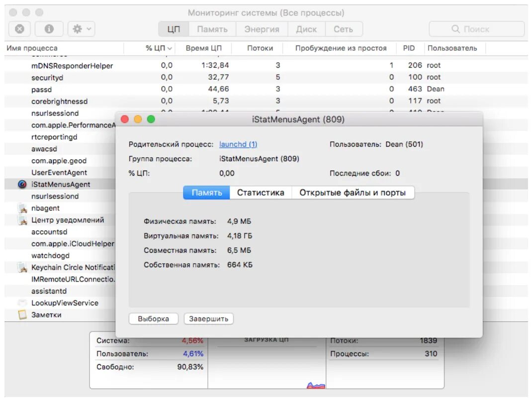Click the Заметки app icon
The image size is (532, 401).
(22, 315)
